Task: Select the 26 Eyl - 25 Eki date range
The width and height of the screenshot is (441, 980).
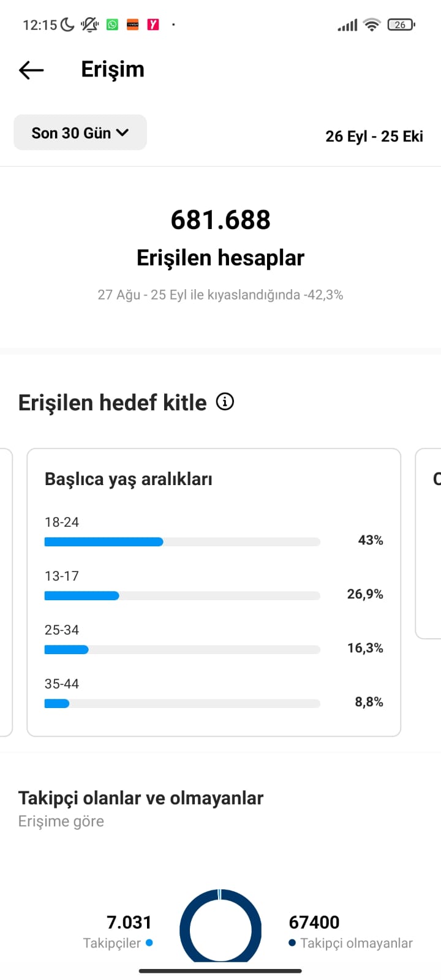Action: click(374, 136)
